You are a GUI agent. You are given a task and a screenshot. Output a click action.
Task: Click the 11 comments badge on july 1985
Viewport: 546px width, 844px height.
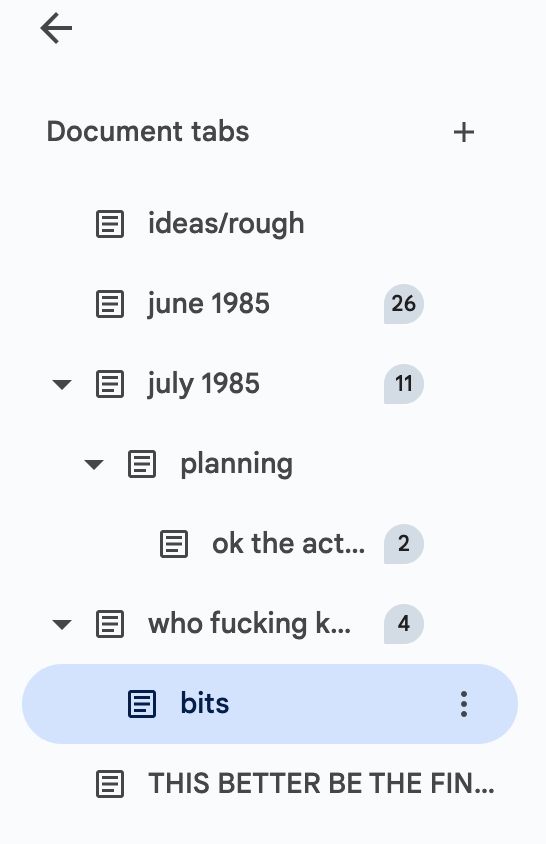pyautogui.click(x=404, y=384)
